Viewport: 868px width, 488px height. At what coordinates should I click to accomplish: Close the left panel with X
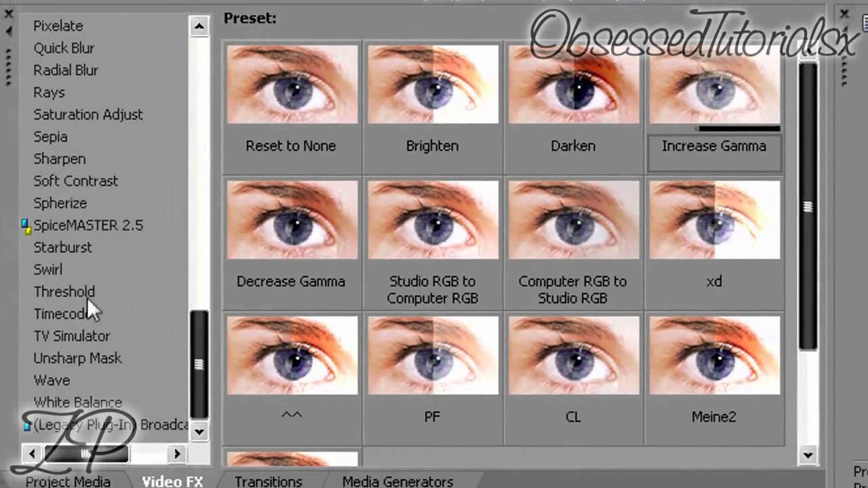tap(9, 13)
